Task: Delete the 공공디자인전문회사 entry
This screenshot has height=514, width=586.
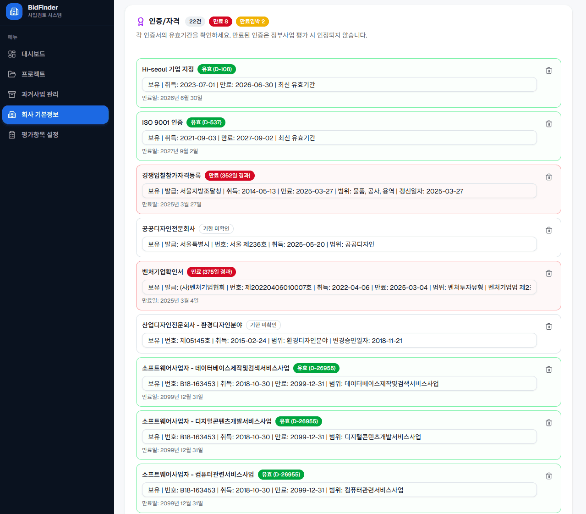Action: click(x=549, y=231)
